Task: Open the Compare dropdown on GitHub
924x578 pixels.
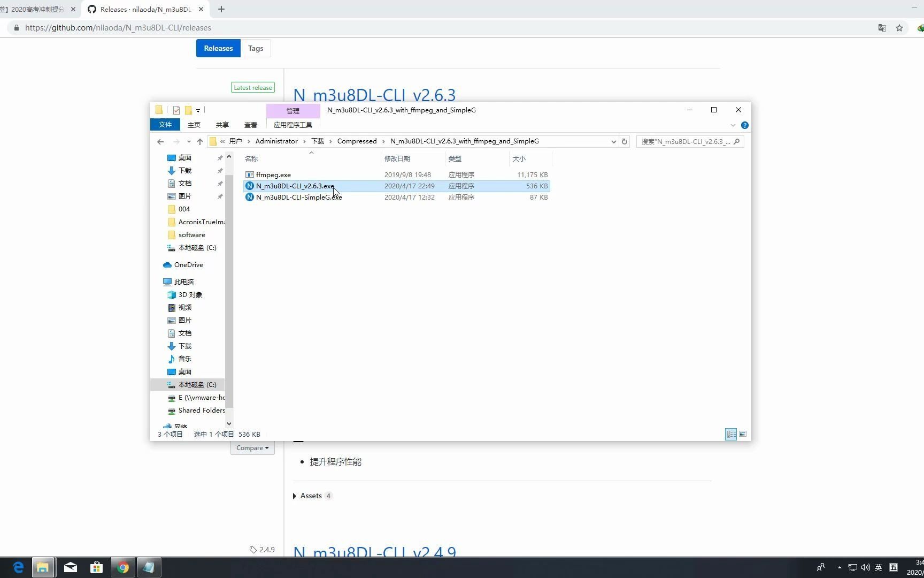Action: pos(252,448)
